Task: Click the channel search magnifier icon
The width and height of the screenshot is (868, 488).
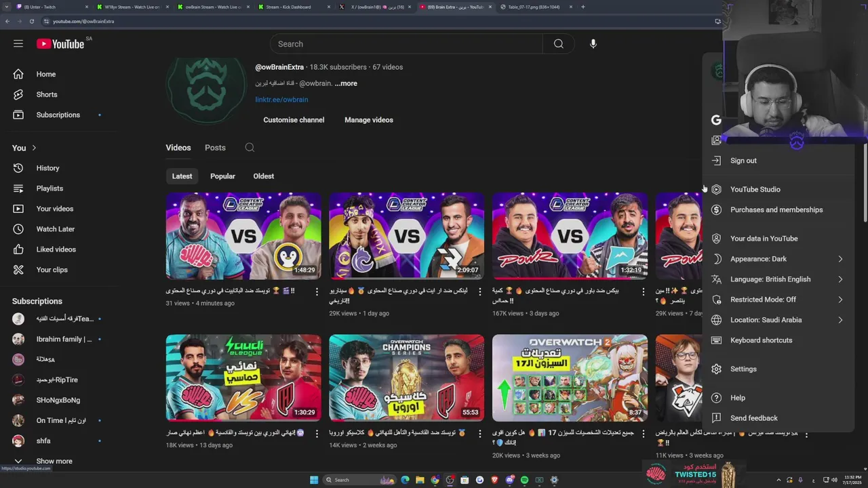Action: [x=250, y=148]
